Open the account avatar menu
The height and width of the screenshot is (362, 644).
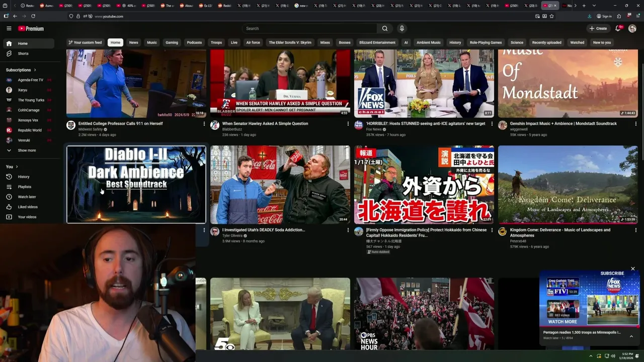[x=632, y=29]
